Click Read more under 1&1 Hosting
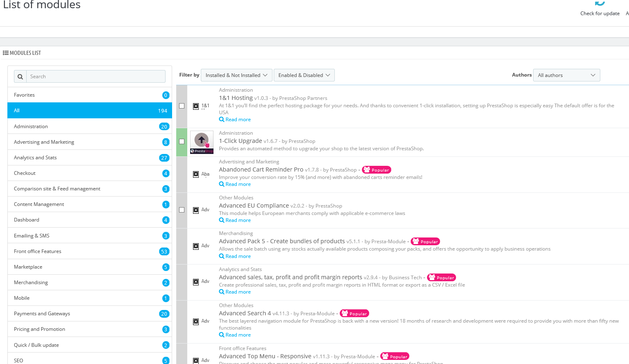 click(x=235, y=120)
